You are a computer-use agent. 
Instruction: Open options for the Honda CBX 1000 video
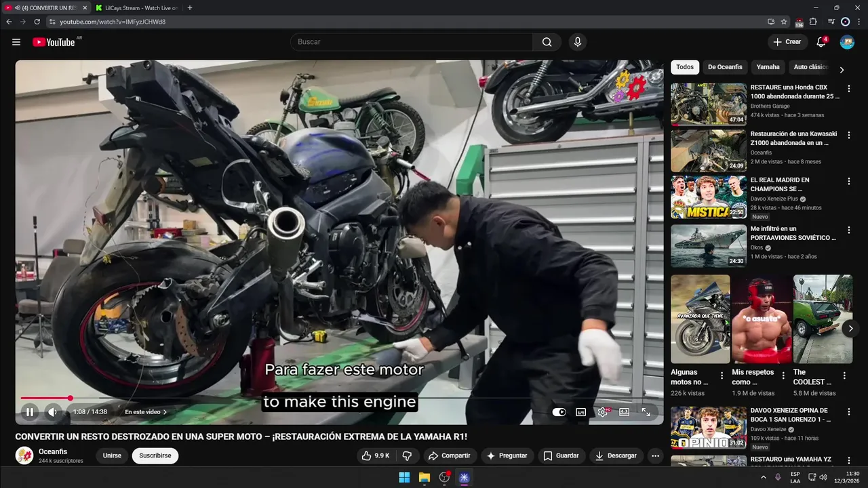[848, 89]
